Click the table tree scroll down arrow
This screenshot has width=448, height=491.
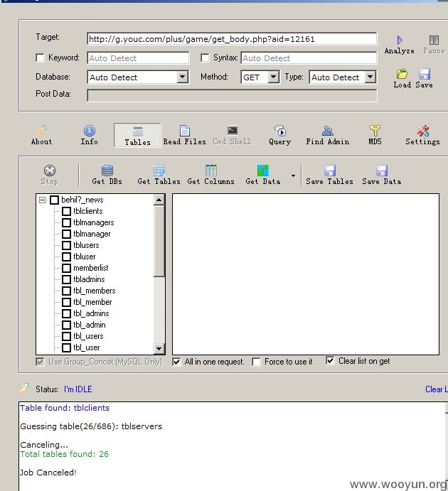point(159,348)
